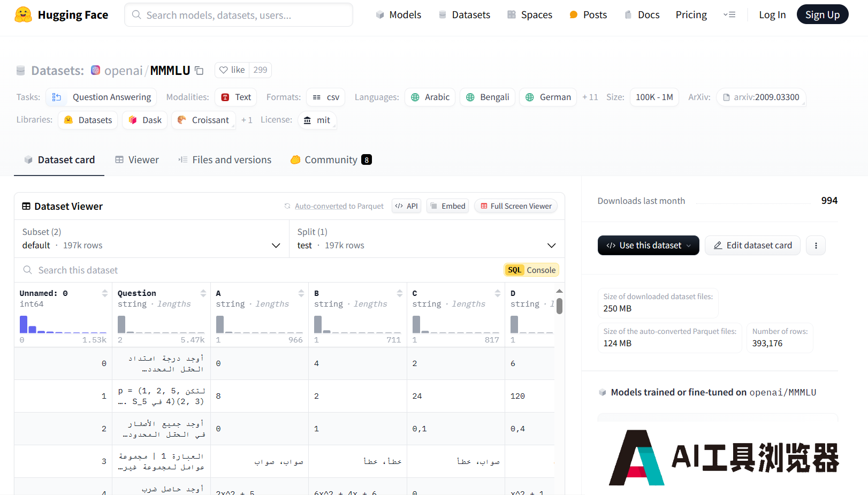Viewport: 868px width, 495px height.
Task: Click Edit dataset card button
Action: 752,246
